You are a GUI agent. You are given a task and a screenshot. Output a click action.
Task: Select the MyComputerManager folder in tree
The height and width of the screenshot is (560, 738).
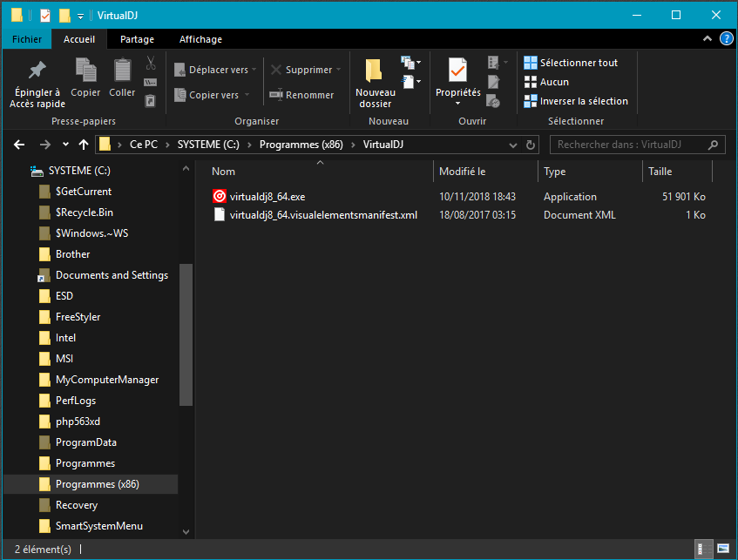[107, 380]
